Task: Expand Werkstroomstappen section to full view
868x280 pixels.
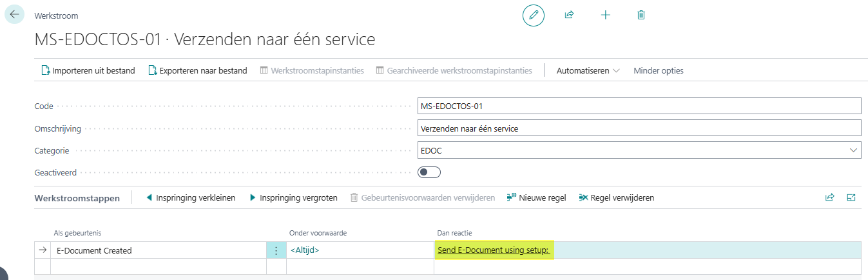Action: pos(851,197)
